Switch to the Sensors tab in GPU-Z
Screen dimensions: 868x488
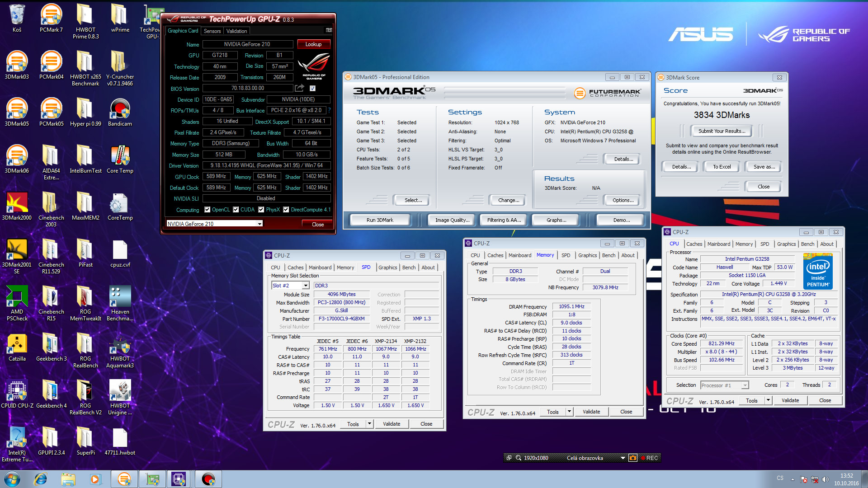(212, 31)
